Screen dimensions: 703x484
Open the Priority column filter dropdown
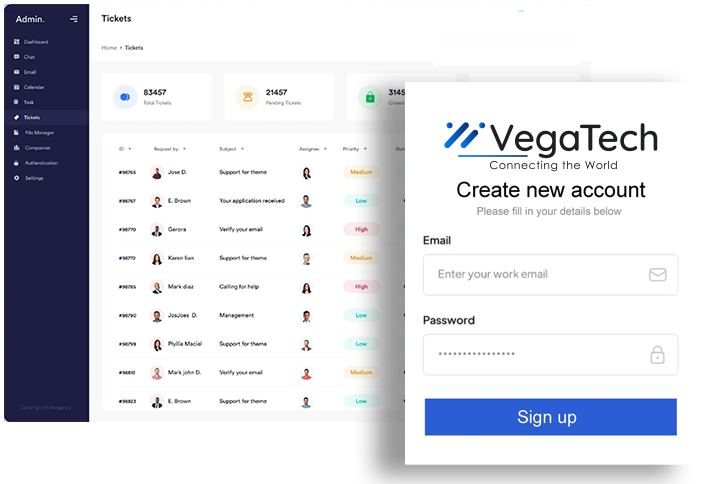point(365,149)
